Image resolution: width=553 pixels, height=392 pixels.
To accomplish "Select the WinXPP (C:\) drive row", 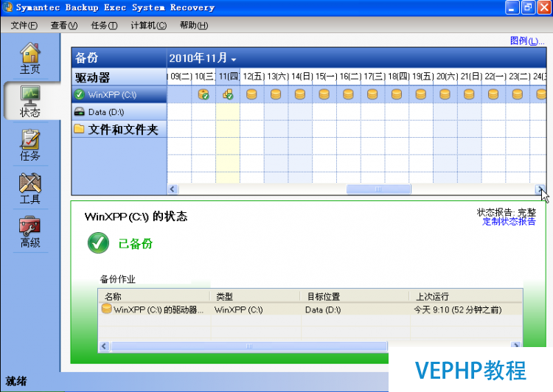I will (x=119, y=94).
